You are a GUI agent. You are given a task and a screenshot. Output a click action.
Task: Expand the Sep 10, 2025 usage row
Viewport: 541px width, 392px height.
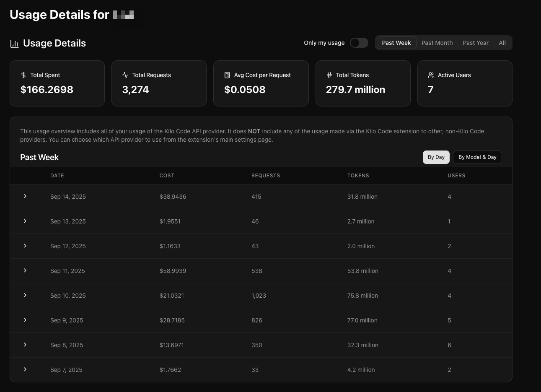tap(25, 295)
